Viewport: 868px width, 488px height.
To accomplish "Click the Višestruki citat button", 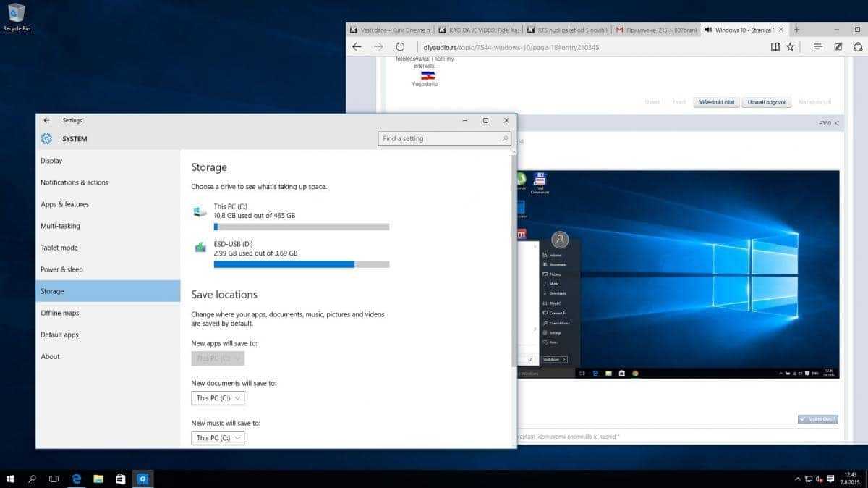I will [716, 102].
